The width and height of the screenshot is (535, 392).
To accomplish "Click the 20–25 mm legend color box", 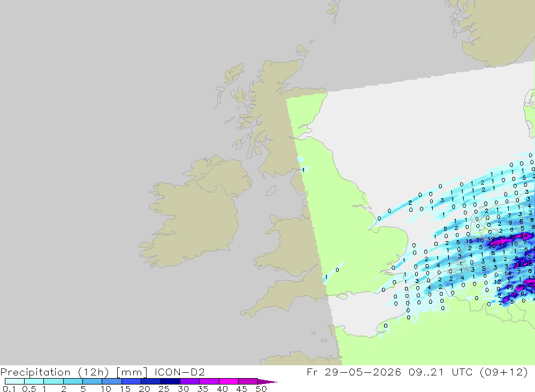I will click(150, 381).
